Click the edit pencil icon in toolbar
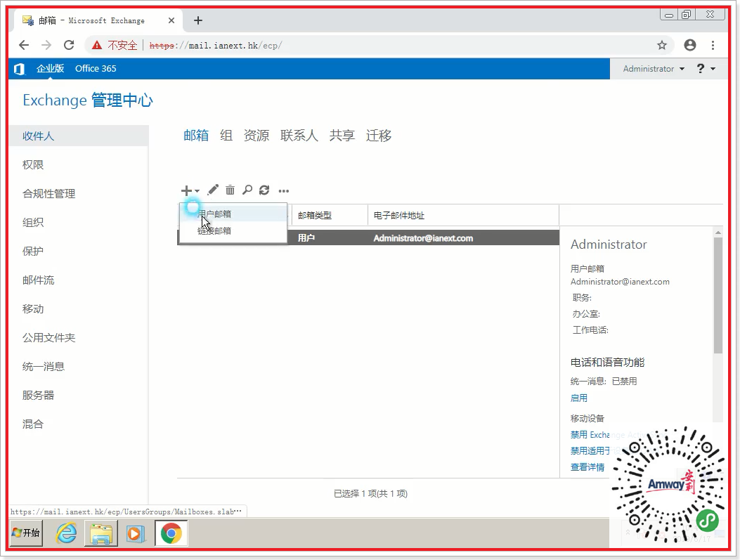This screenshot has width=740, height=560. pyautogui.click(x=213, y=190)
